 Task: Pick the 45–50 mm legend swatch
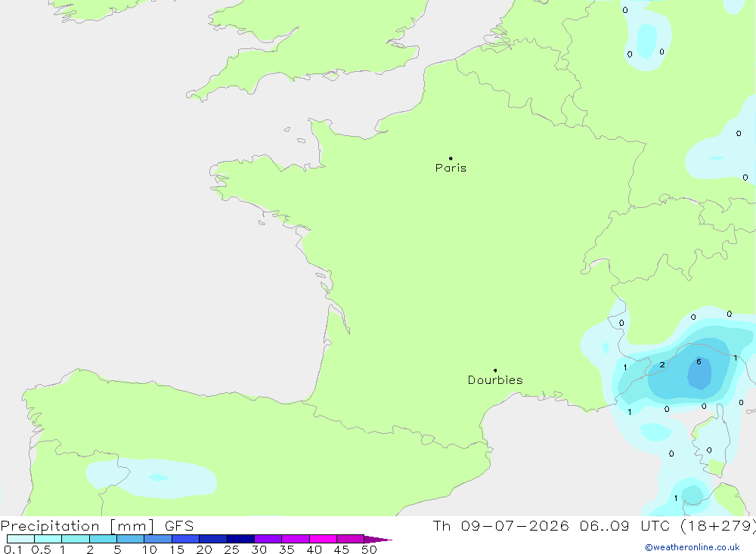tap(350, 539)
